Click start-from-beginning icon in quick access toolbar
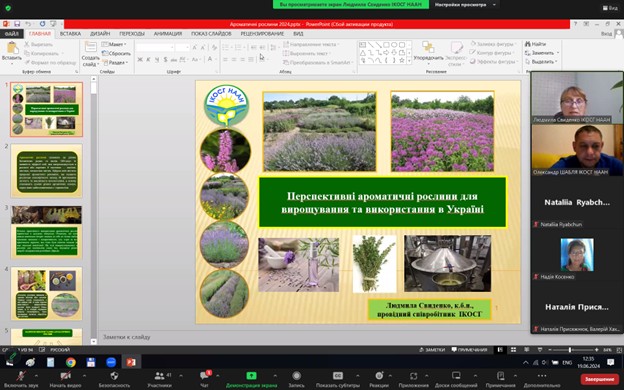This screenshot has width=624, height=390. tap(53, 24)
